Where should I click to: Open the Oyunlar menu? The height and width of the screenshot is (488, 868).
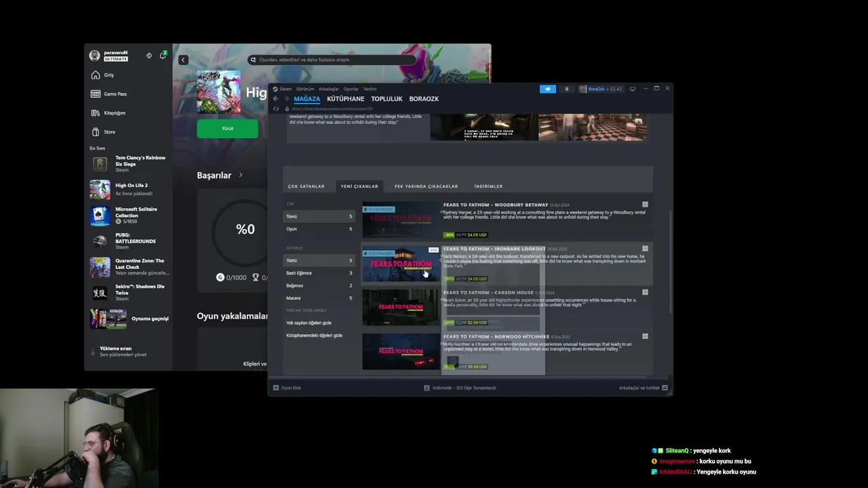click(351, 89)
